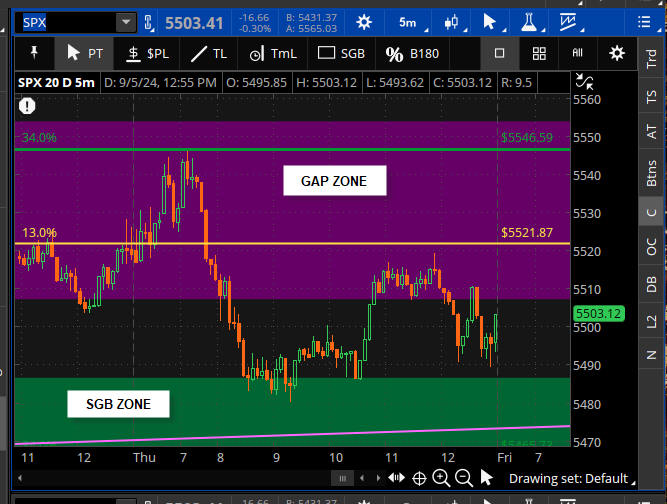The height and width of the screenshot is (504, 667).
Task: Click the bid price B: 5431.37
Action: [x=311, y=17]
